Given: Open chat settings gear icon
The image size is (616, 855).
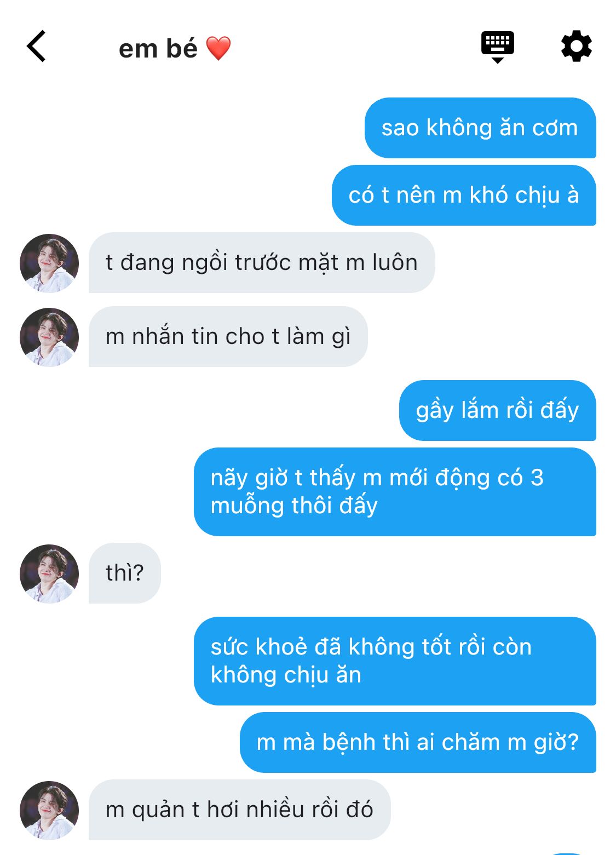Looking at the screenshot, I should 576,47.
